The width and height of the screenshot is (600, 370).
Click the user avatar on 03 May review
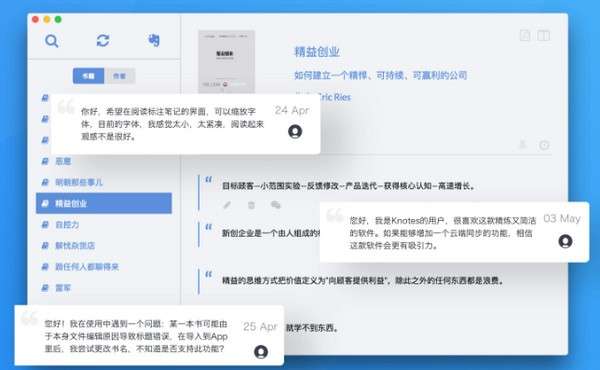pos(566,241)
